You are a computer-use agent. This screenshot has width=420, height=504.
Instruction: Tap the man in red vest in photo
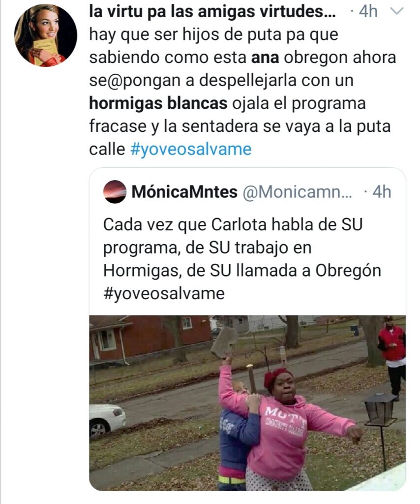coord(392,357)
